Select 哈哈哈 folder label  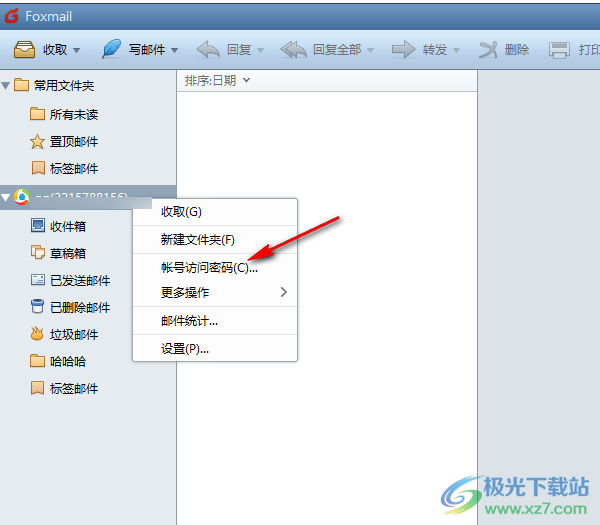pyautogui.click(x=68, y=361)
